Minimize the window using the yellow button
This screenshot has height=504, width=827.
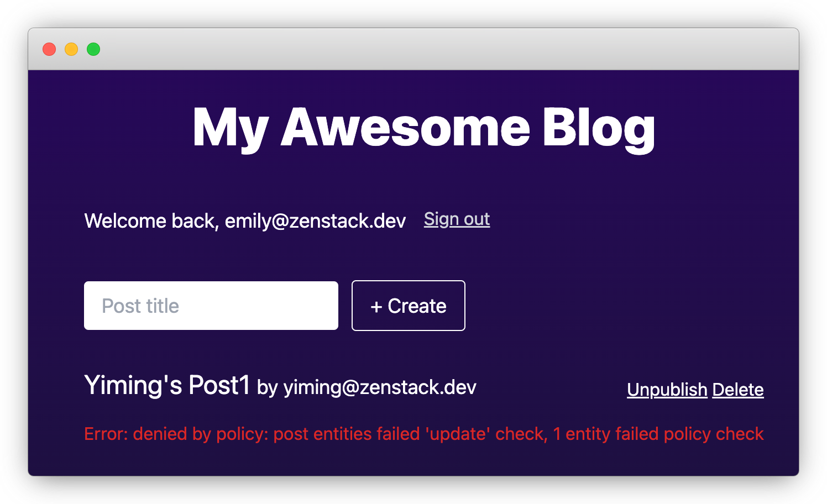pos(71,49)
